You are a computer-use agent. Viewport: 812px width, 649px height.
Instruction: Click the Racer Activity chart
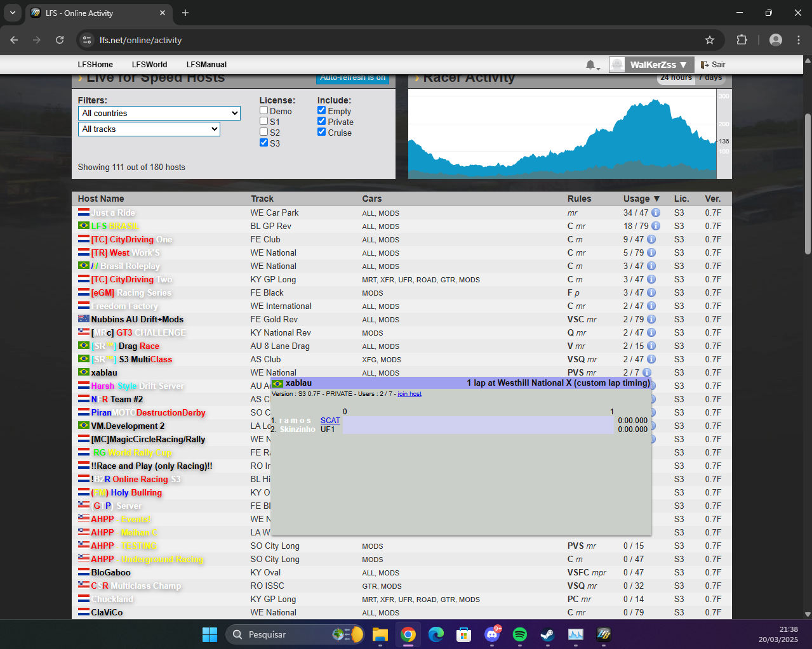[x=562, y=134]
